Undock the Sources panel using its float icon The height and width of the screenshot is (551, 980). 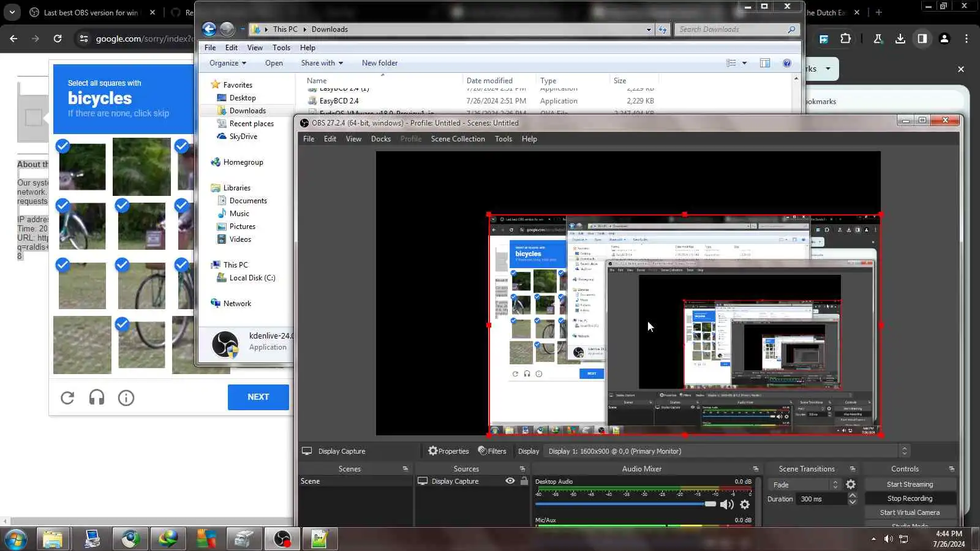coord(522,469)
